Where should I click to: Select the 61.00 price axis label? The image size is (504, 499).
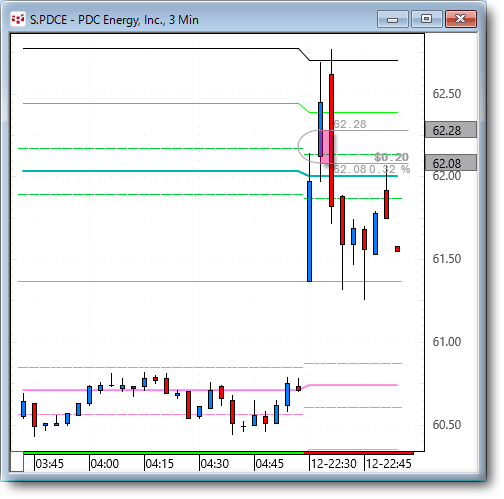pos(446,342)
